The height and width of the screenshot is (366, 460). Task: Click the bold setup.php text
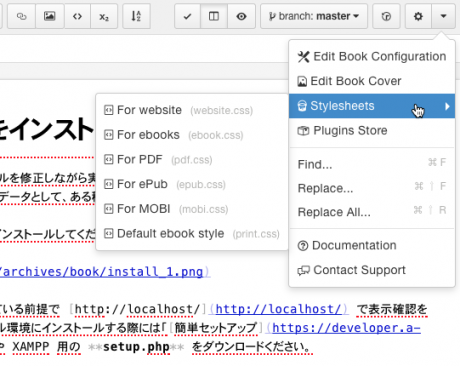(136, 347)
